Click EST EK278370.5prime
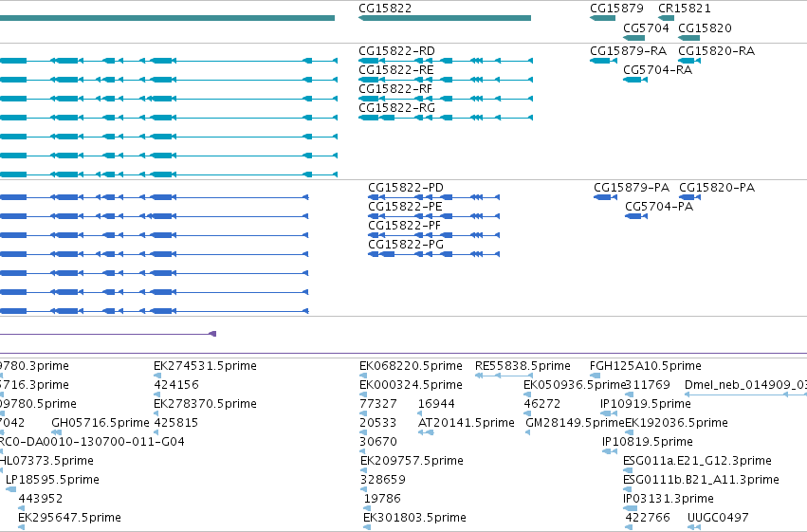 tap(206, 404)
